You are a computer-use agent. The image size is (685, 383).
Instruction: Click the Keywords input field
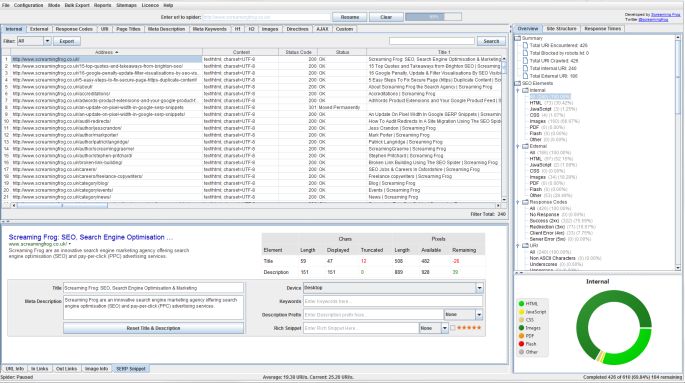(393, 301)
